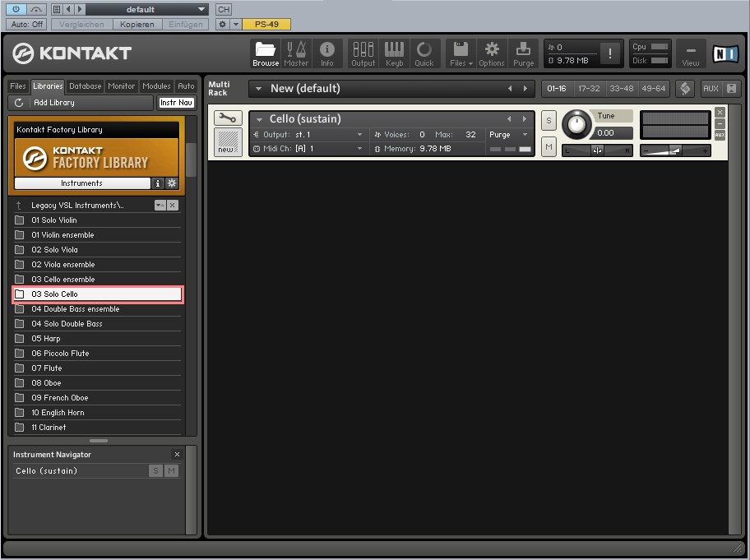Screen dimensions: 750x560
Task: Click the NI logo
Action: (725, 54)
